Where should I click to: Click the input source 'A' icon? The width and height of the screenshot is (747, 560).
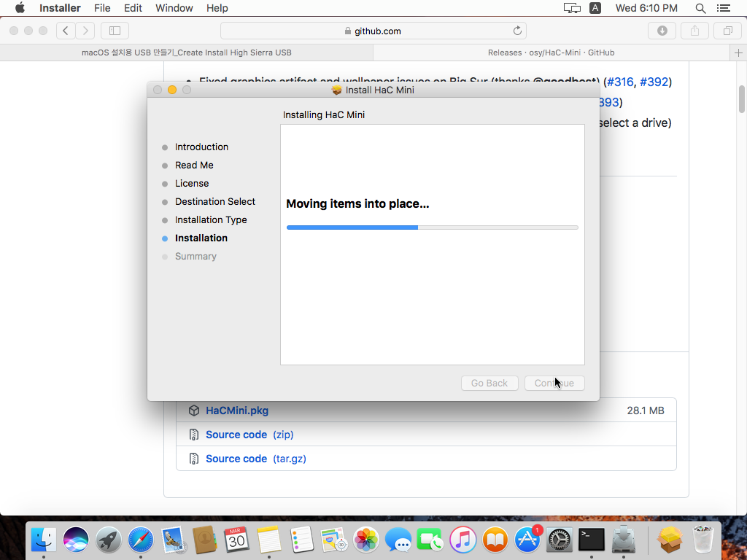tap(595, 8)
